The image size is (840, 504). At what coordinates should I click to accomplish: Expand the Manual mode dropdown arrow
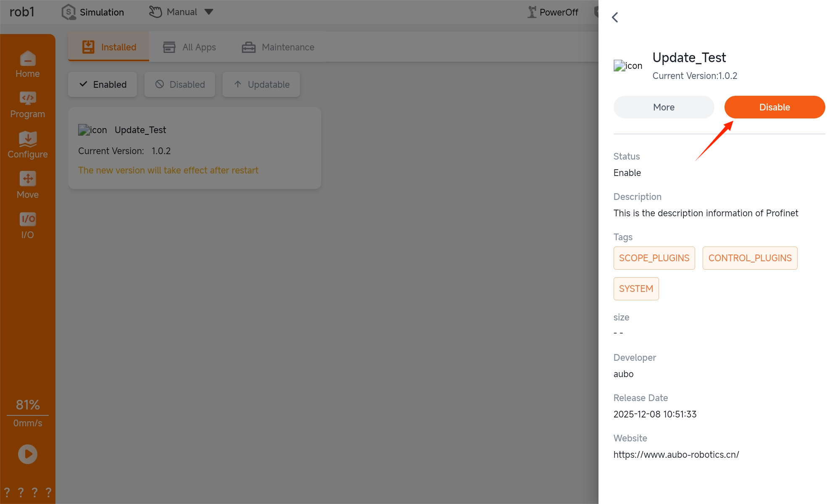click(x=209, y=12)
